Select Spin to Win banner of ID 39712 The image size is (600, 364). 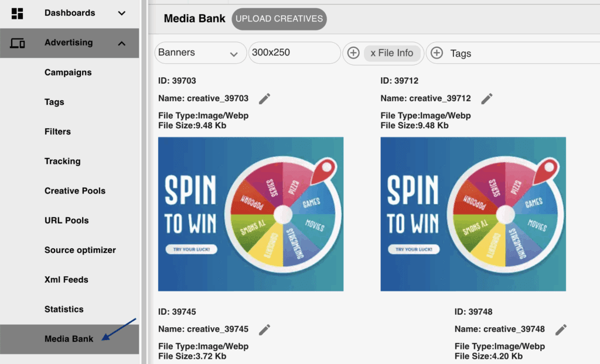473,214
